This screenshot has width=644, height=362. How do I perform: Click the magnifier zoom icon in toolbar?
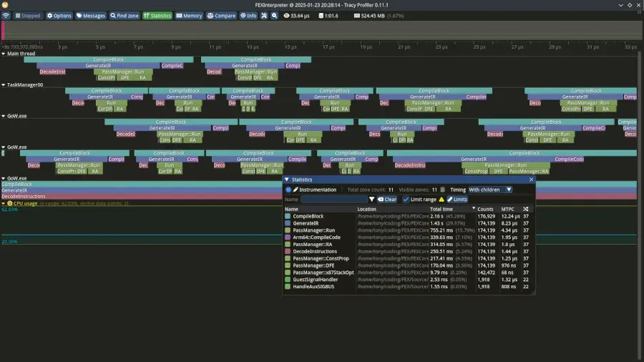(x=274, y=16)
